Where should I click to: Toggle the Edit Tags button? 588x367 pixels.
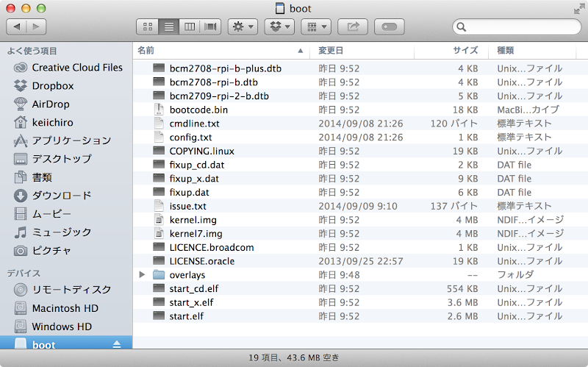click(x=390, y=26)
